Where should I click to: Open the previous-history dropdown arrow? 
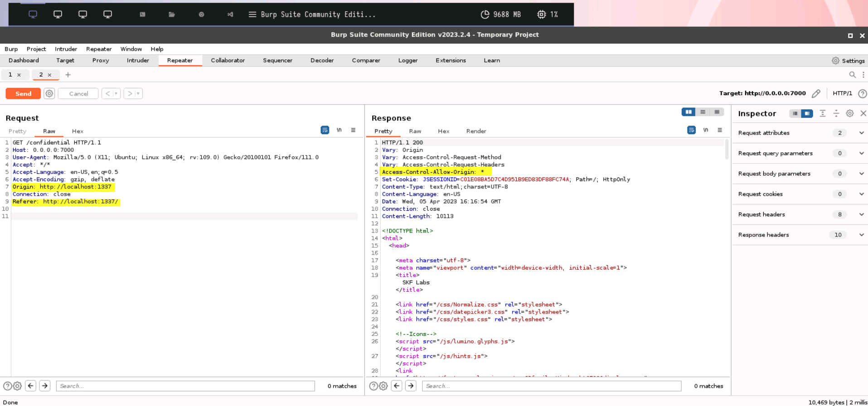[x=116, y=93]
